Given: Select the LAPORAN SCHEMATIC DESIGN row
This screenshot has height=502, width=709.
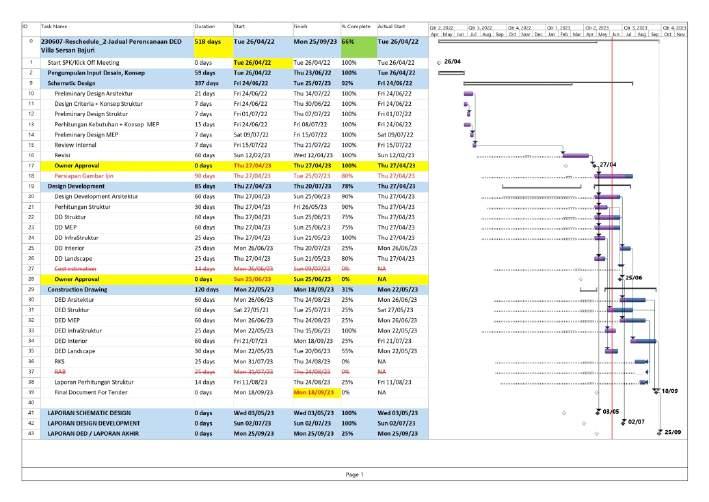Looking at the screenshot, I should coord(225,413).
